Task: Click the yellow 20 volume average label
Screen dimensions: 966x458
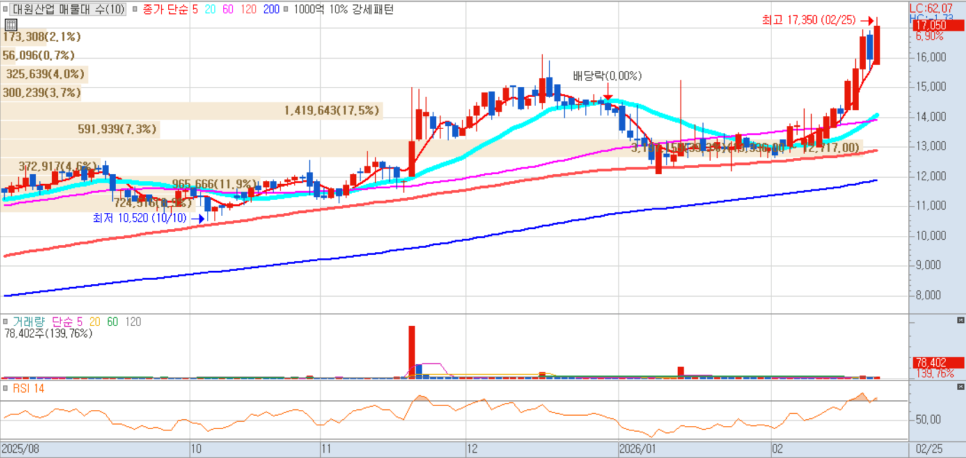Action: (94, 322)
